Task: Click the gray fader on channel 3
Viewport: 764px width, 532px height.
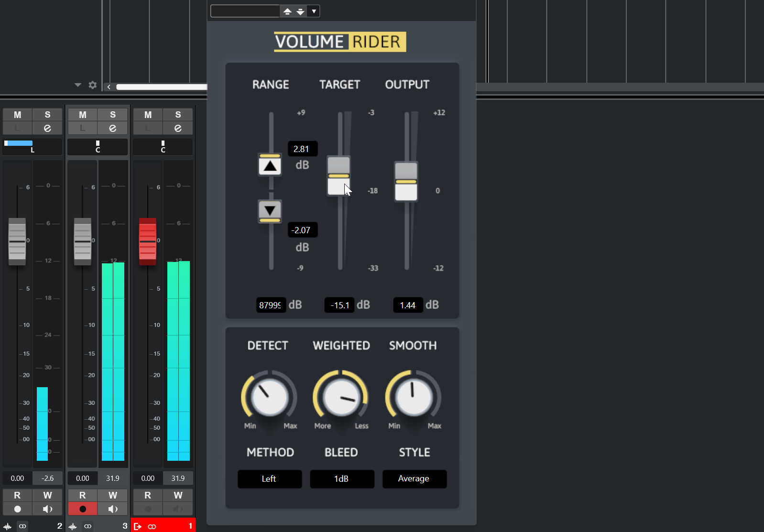Action: coord(83,241)
